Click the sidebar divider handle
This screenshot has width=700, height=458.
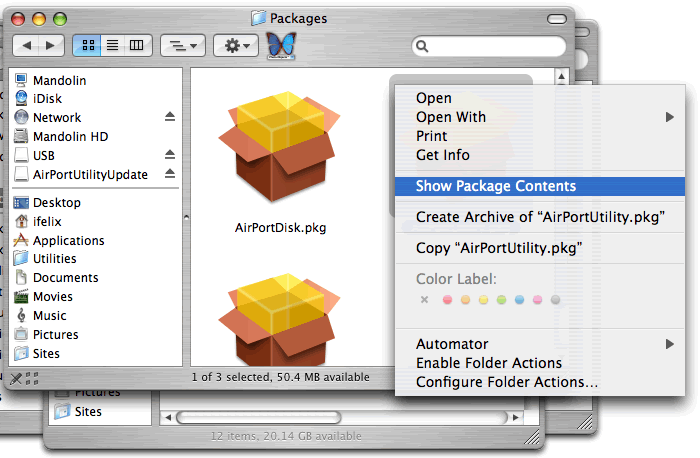pos(186,217)
